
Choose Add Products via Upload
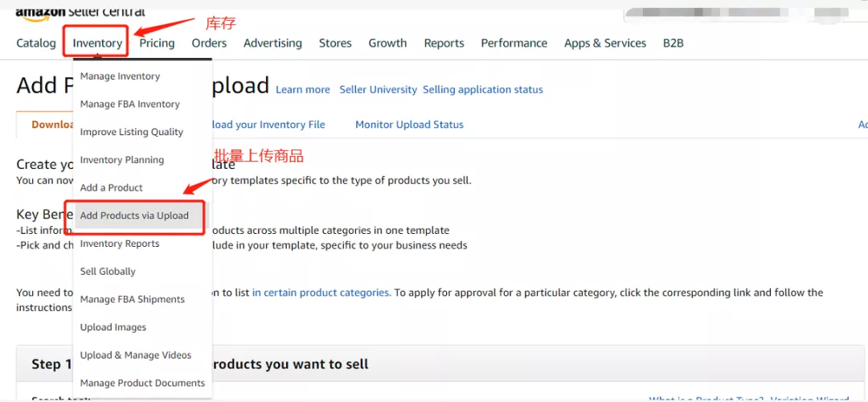[x=134, y=215]
